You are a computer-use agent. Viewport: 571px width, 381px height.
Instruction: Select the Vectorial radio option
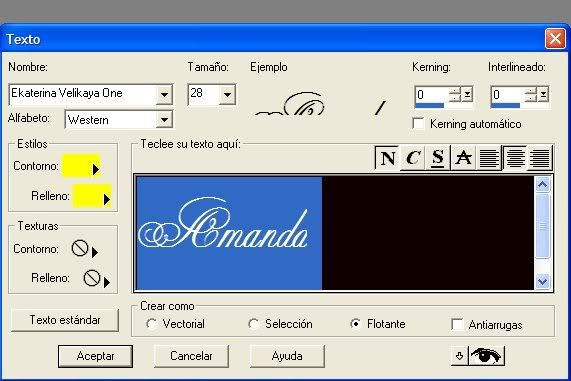(x=151, y=324)
